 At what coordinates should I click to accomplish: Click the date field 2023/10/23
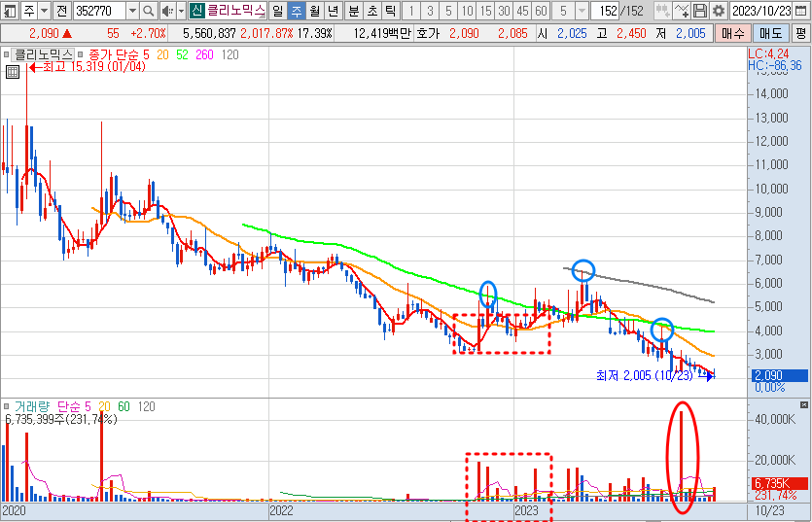point(760,11)
